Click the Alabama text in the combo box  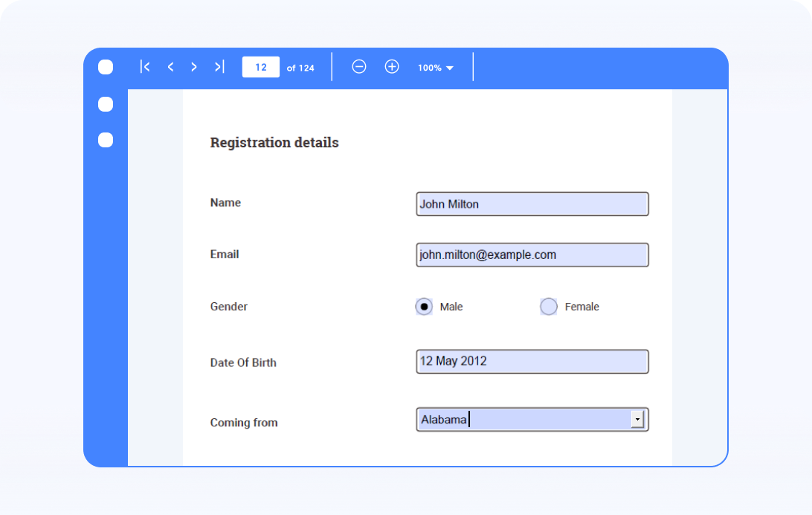pos(443,419)
